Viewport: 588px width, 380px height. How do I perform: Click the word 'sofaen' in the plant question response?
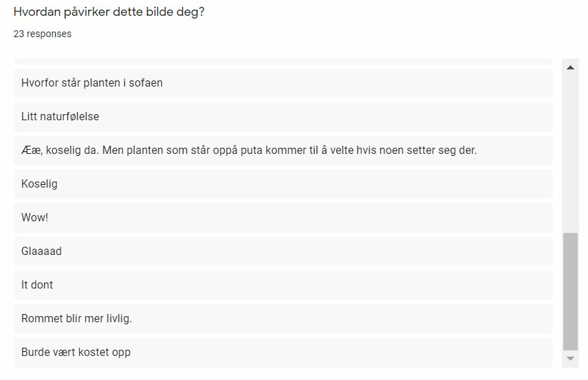(145, 83)
